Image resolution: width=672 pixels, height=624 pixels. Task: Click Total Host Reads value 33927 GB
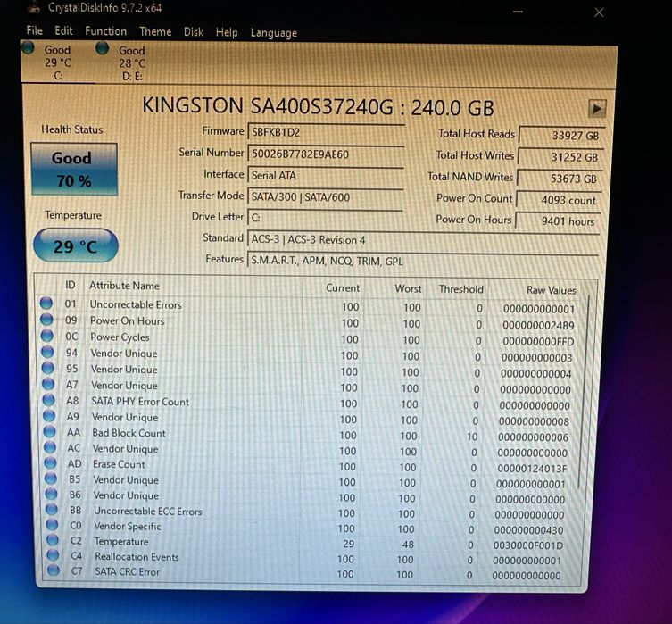click(562, 136)
